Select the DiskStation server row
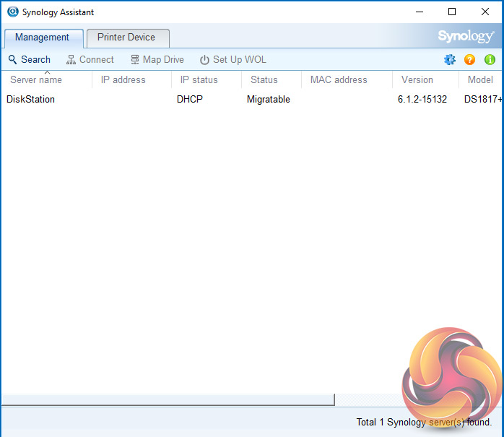Image resolution: width=504 pixels, height=437 pixels. pyautogui.click(x=252, y=100)
